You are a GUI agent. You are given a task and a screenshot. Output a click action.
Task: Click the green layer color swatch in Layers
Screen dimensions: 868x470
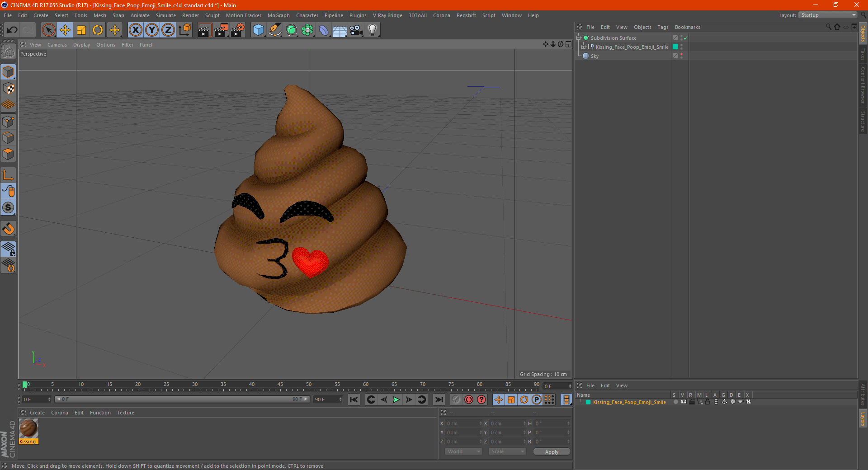pyautogui.click(x=588, y=402)
